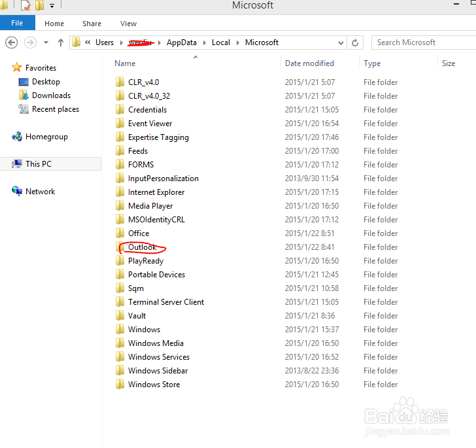Expand the arrow after AppData breadcrumb
Image resolution: width=476 pixels, height=448 pixels.
[x=205, y=43]
